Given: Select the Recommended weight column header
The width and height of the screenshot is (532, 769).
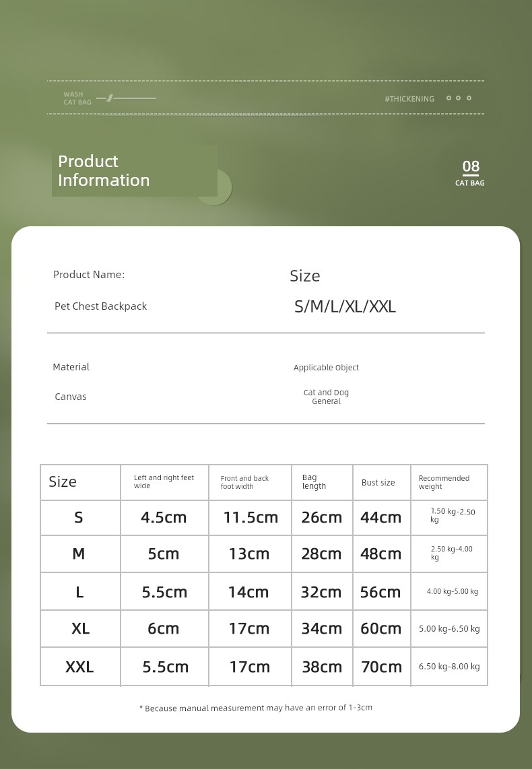Looking at the screenshot, I should click(x=449, y=482).
